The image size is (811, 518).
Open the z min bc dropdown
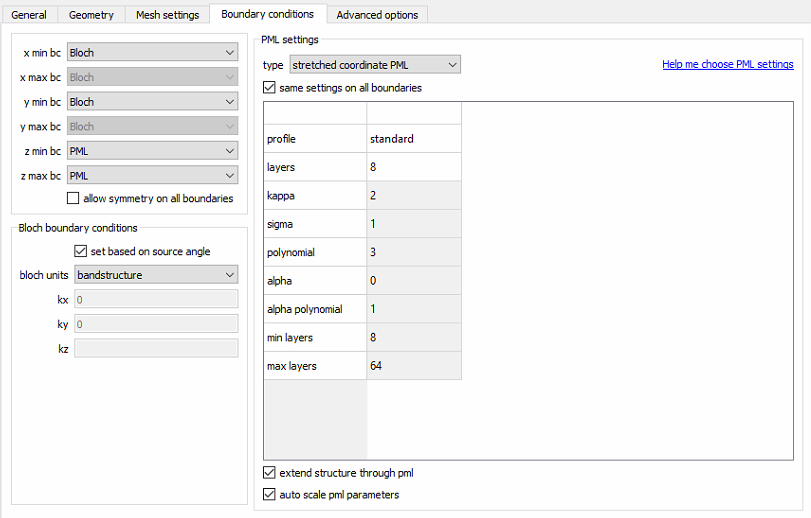click(152, 151)
